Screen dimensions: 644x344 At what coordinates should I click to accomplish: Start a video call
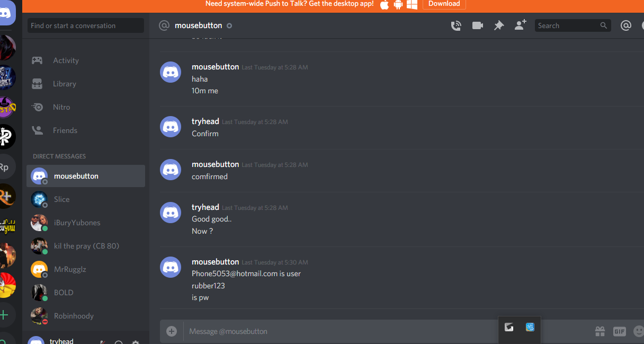click(x=478, y=25)
